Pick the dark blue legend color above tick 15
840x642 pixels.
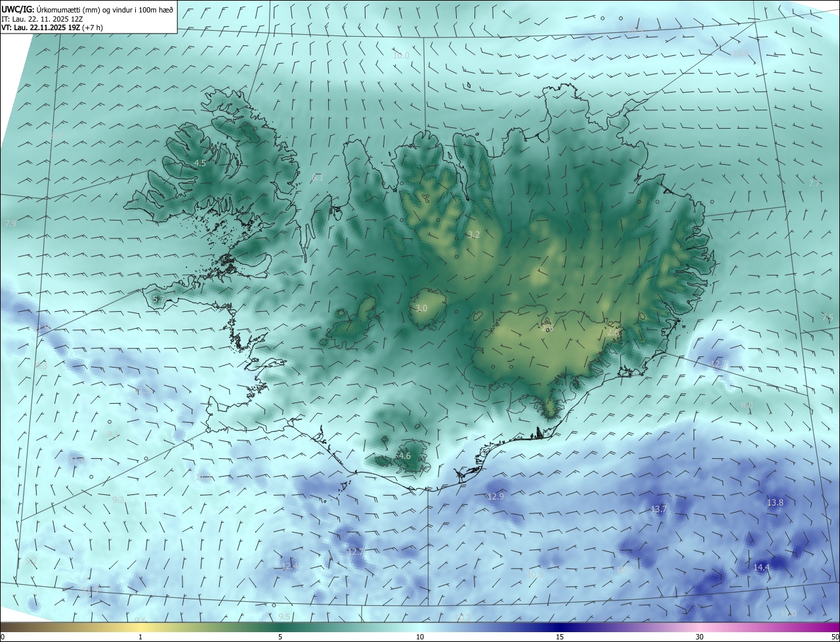coord(560,628)
